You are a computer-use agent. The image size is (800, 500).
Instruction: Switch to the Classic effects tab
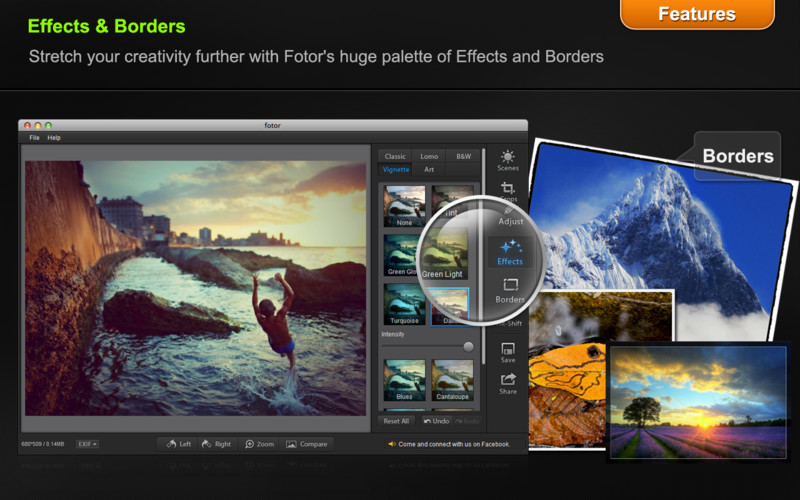tap(395, 156)
